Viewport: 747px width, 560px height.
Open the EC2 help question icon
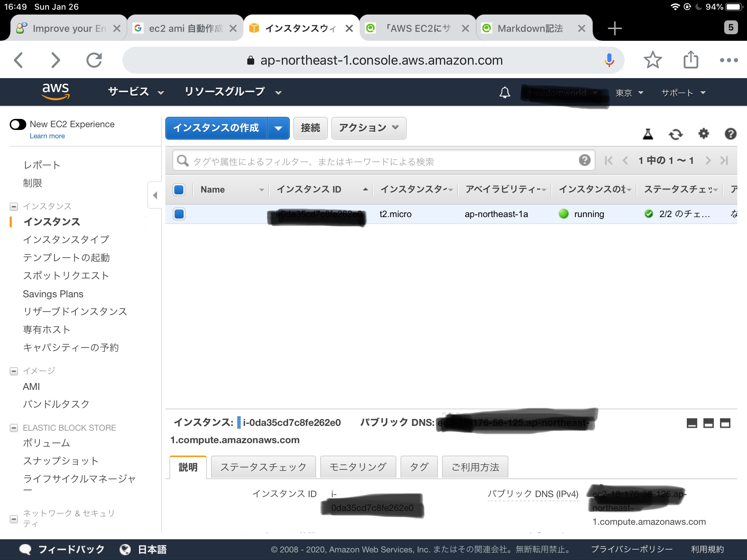coord(730,133)
